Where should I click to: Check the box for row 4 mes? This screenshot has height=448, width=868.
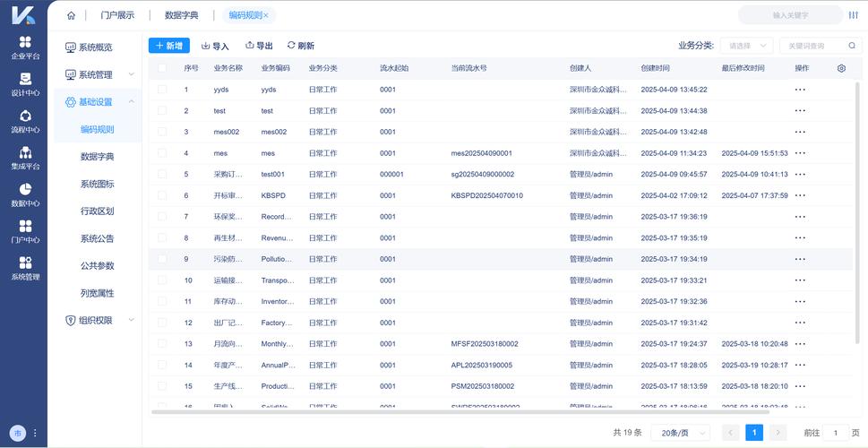(x=162, y=153)
